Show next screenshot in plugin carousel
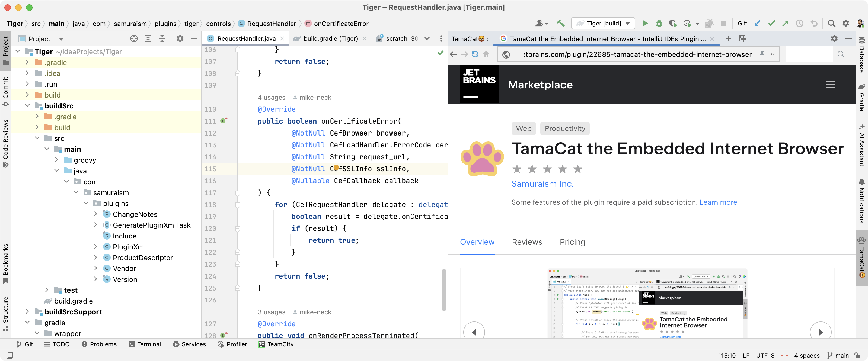Screen dimensions: 868x361 [x=821, y=332]
